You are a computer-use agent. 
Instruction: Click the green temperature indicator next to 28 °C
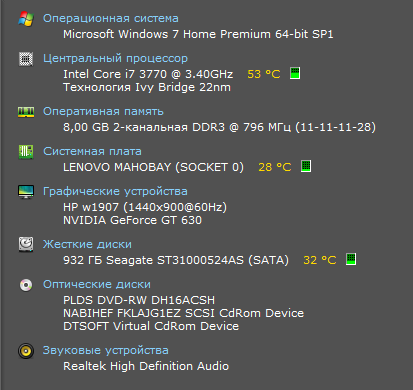click(x=306, y=166)
